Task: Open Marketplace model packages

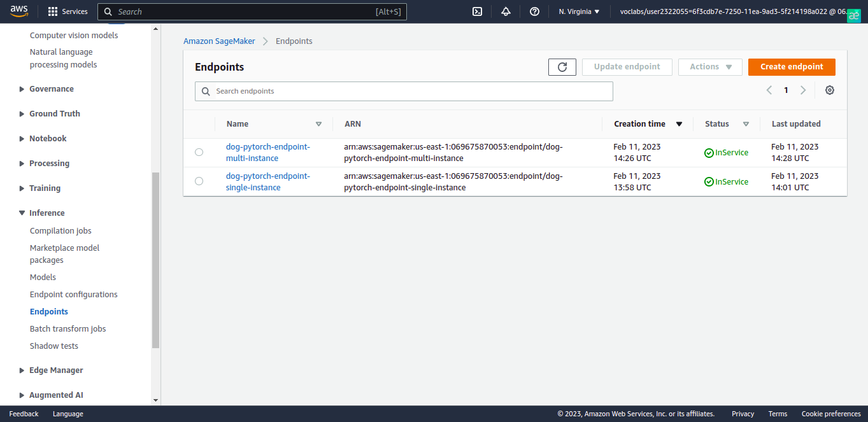Action: tap(65, 254)
